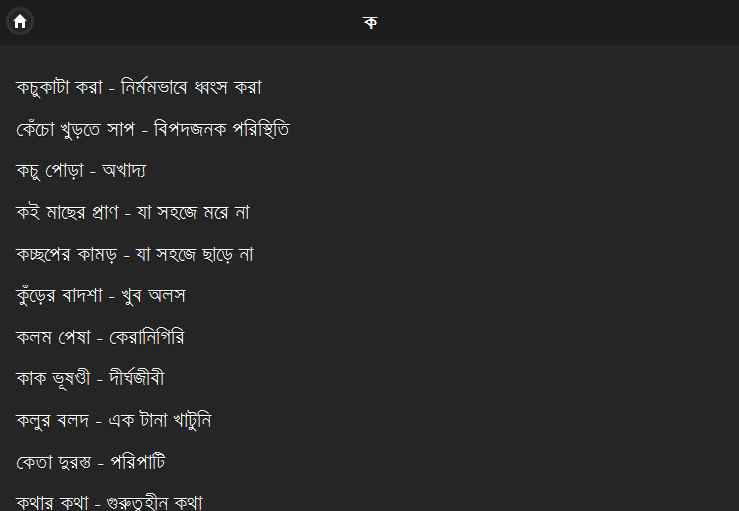This screenshot has width=739, height=511.
Task: Tap the meaning যা সহজে মরে না
Action: pos(193,212)
